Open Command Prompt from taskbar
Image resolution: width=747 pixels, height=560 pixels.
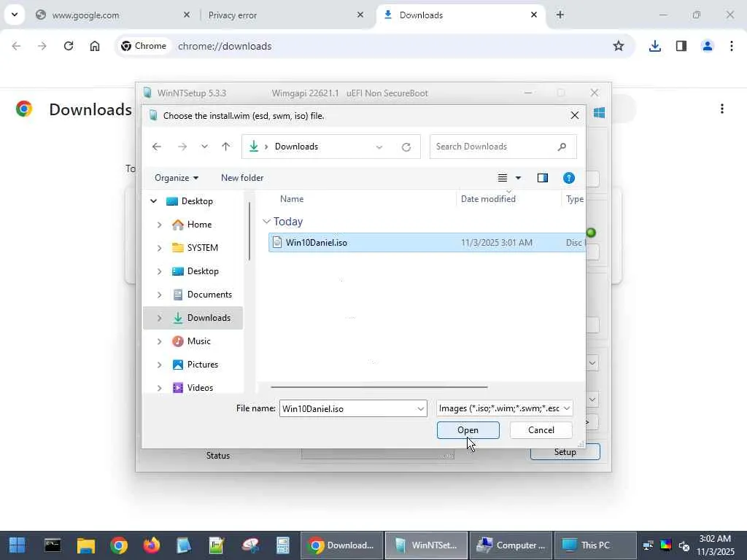(53, 545)
